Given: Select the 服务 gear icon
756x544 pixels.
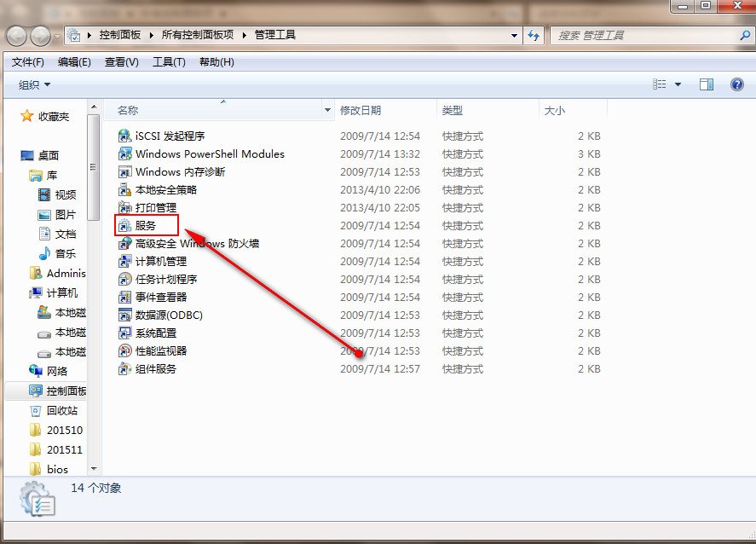Looking at the screenshot, I should [125, 225].
